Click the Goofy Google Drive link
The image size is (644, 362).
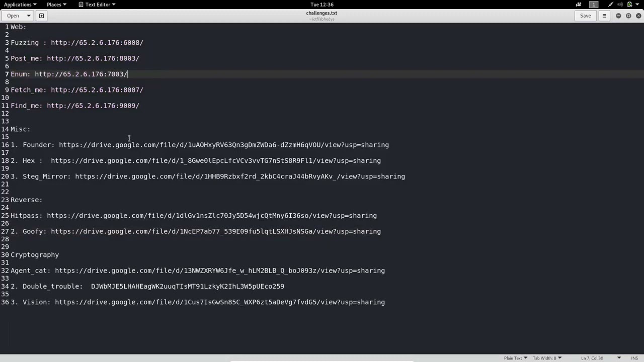tap(216, 231)
